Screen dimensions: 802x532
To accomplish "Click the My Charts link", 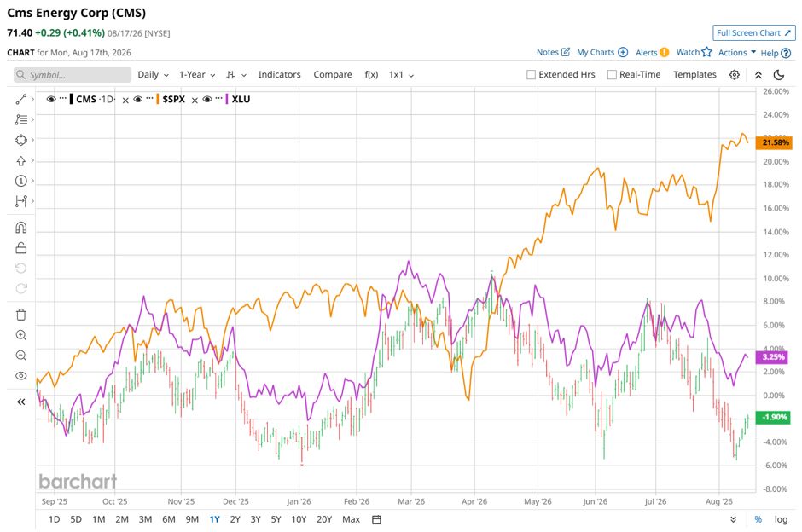I will click(596, 52).
